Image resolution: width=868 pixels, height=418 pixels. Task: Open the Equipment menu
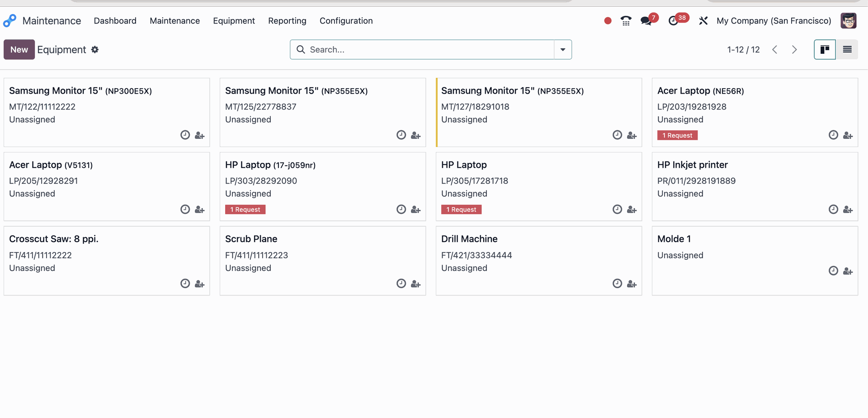pos(234,21)
